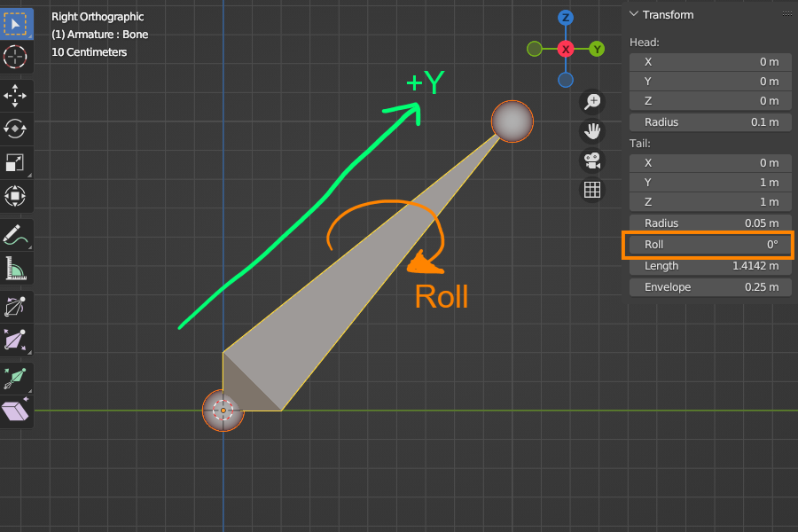Select the bone tail sphere

(512, 121)
